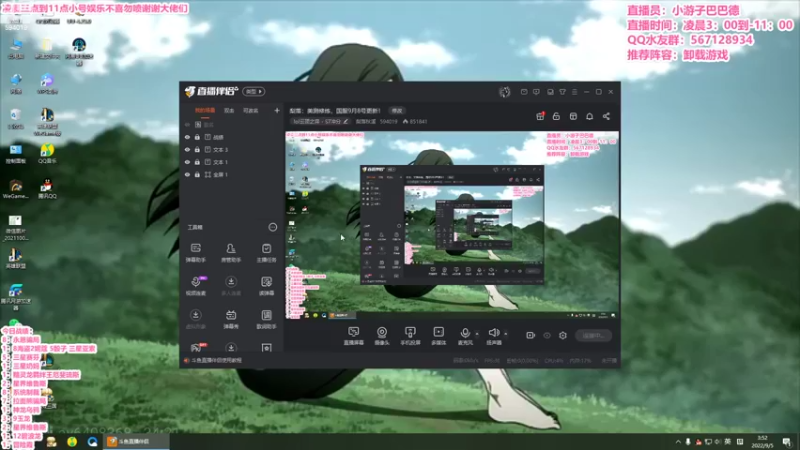Show the dimmed hidden top layer
800x450 pixels.
(x=187, y=124)
